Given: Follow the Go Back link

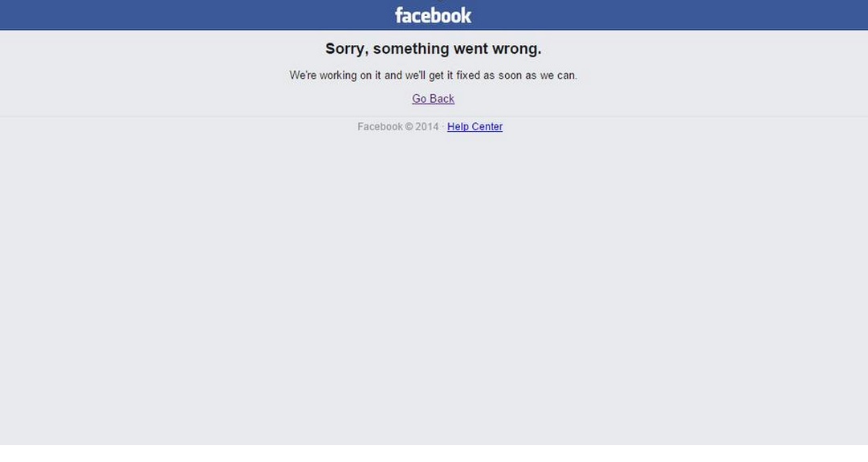Looking at the screenshot, I should (x=433, y=99).
